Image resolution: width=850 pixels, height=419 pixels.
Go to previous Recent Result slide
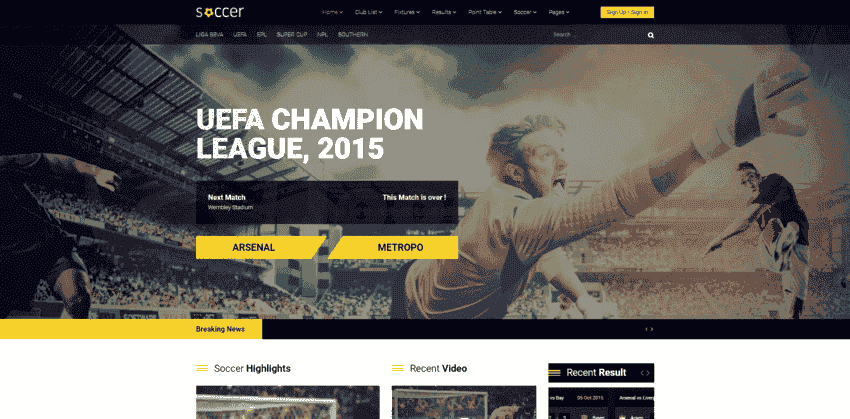pos(642,373)
